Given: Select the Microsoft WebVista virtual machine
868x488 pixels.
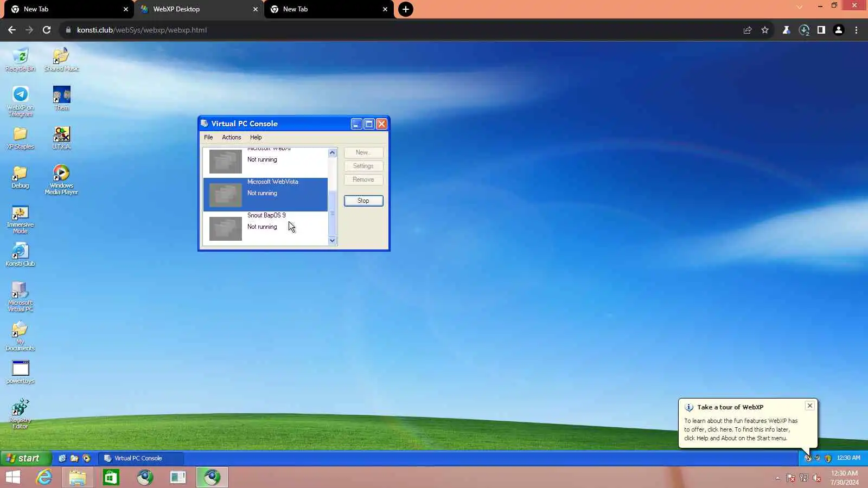Looking at the screenshot, I should coord(265,194).
